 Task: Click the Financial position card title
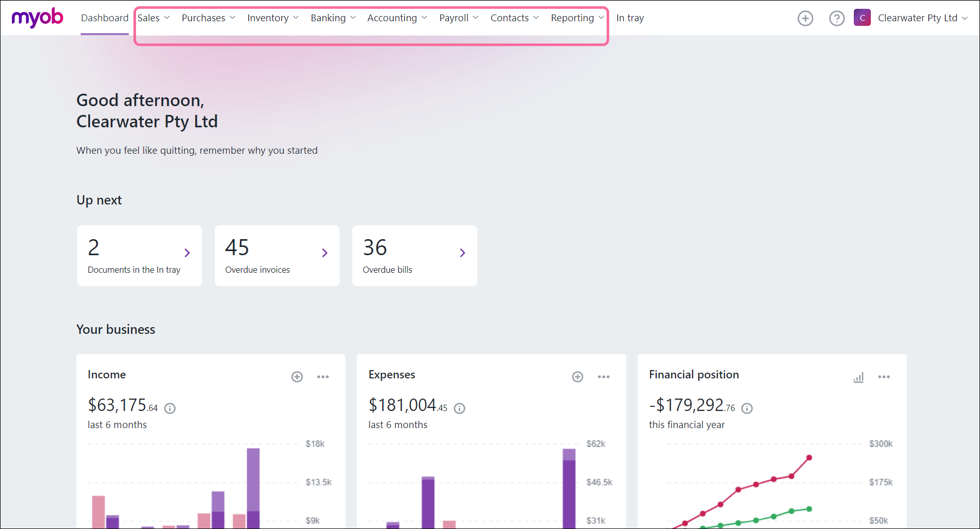pos(694,375)
